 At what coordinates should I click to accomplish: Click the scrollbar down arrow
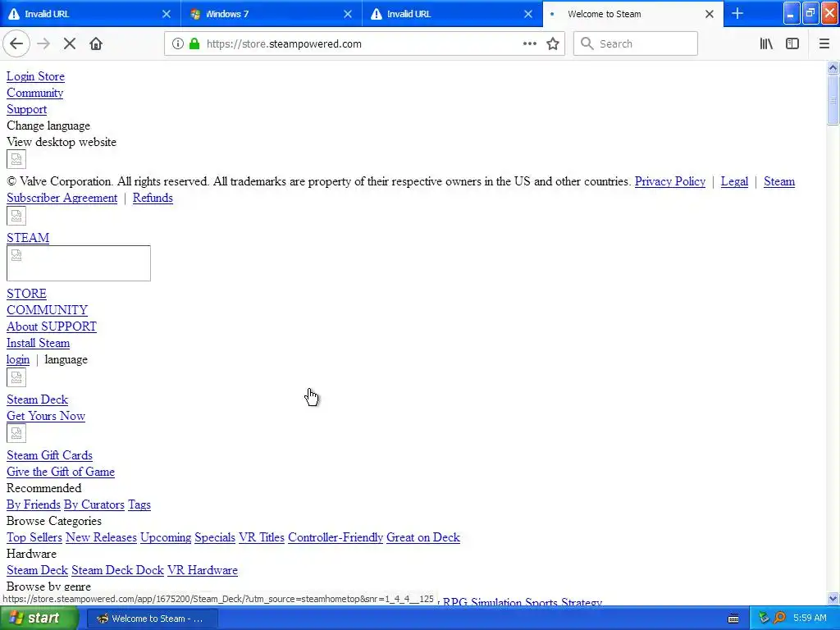point(833,598)
